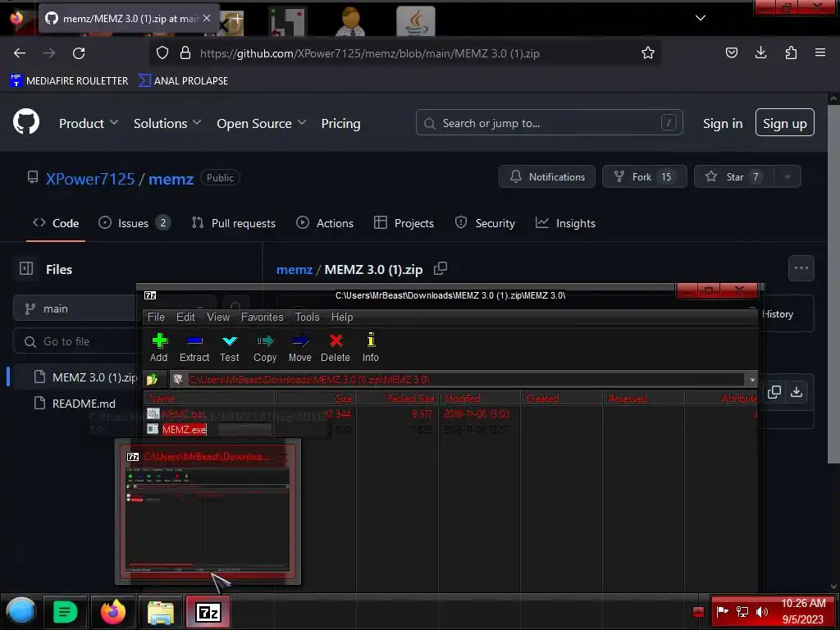Screen dimensions: 840x630
Task: Open the Tools menu in 7-Zip
Action: 307,317
